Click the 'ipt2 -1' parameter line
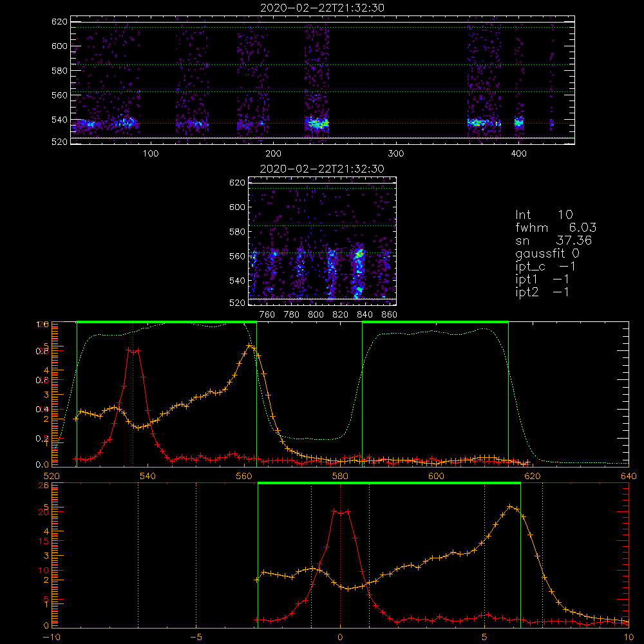Screen dimensions: 644x644 (x=542, y=292)
